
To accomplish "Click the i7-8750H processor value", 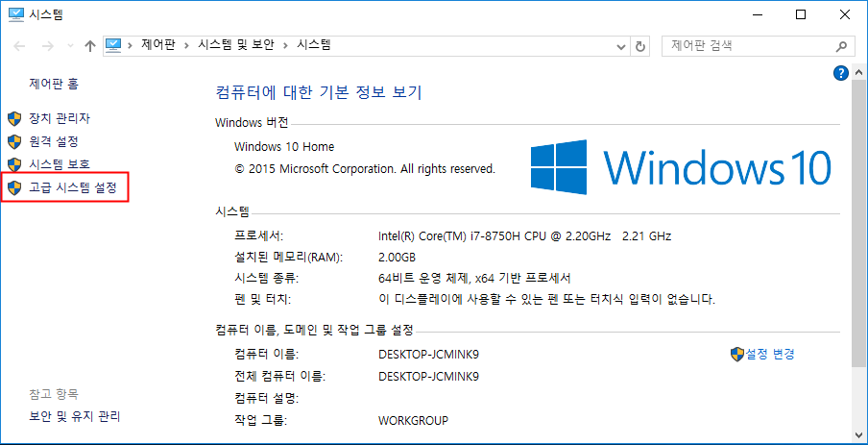I will coord(525,236).
